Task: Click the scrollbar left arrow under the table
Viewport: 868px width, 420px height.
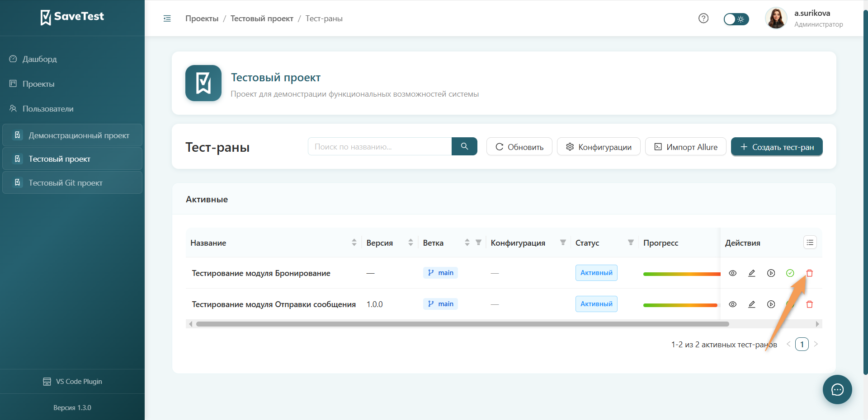Action: (x=190, y=324)
